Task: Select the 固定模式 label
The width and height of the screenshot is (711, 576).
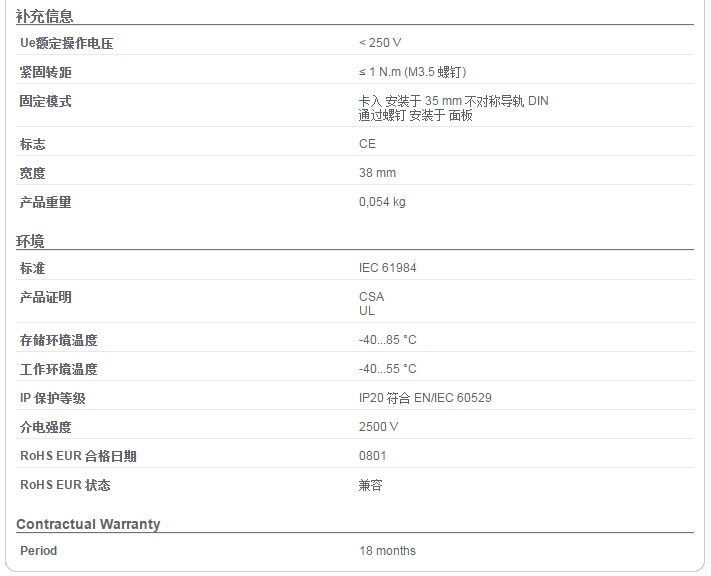Action: pos(45,101)
